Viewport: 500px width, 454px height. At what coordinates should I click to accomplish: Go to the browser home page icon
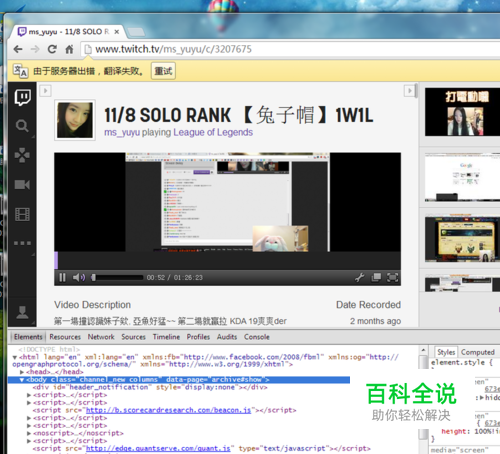pos(69,49)
